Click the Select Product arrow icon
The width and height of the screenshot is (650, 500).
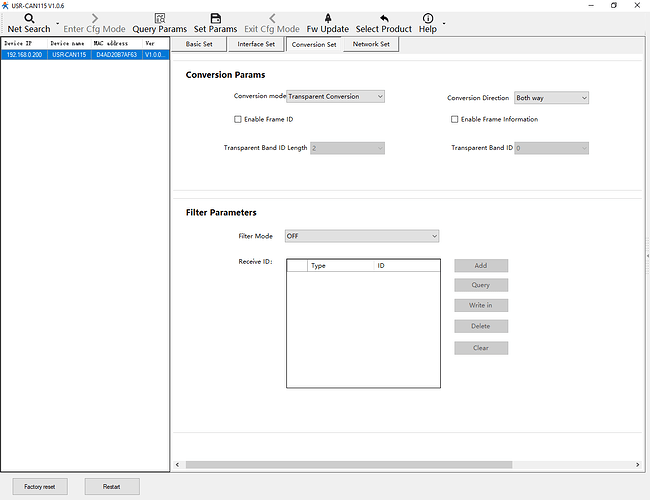click(384, 18)
